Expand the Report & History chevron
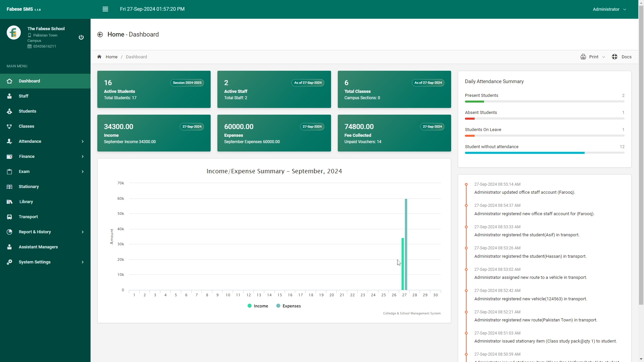 [x=83, y=232]
